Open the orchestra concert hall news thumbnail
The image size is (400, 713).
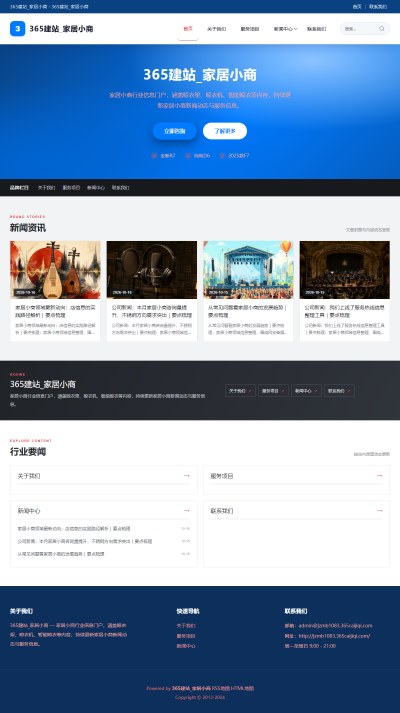(x=345, y=270)
